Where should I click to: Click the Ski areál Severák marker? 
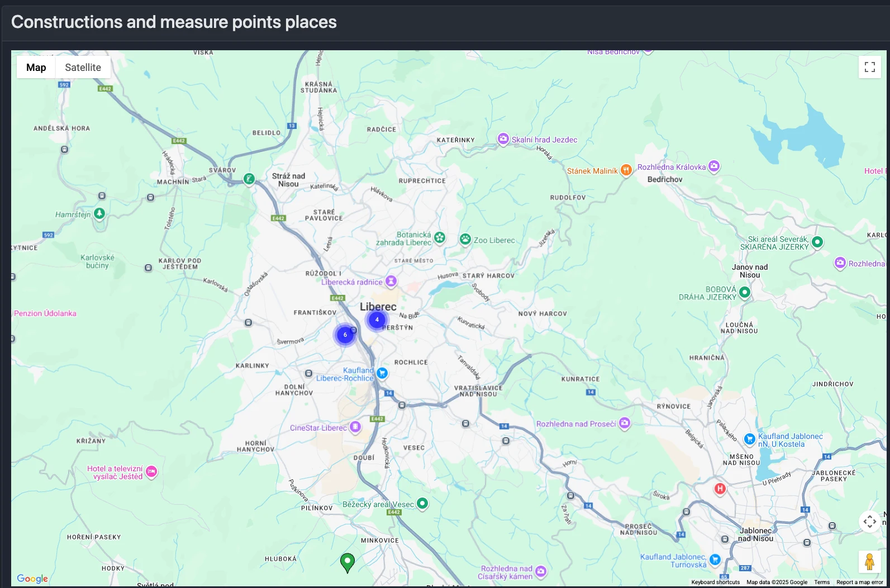(817, 242)
